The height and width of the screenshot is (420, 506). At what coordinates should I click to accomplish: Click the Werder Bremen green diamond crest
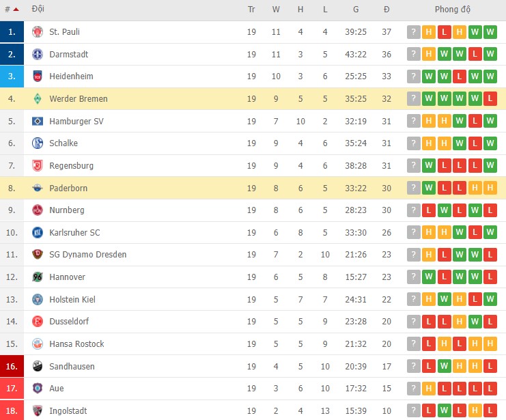coord(38,99)
